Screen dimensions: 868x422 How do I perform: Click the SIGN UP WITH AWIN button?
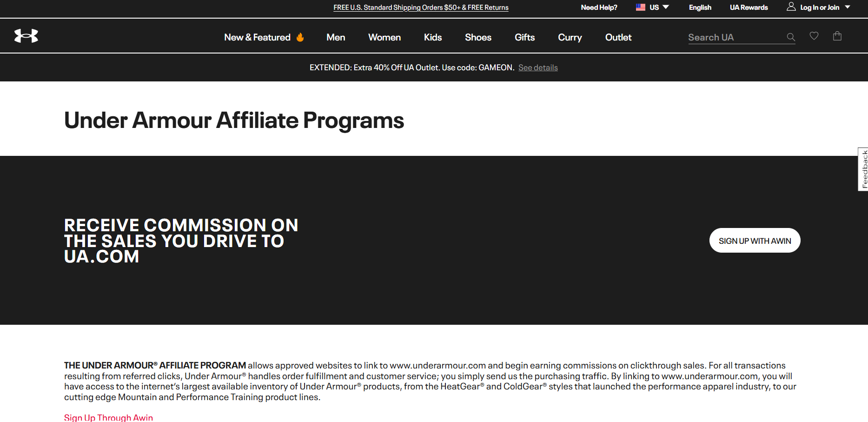755,241
